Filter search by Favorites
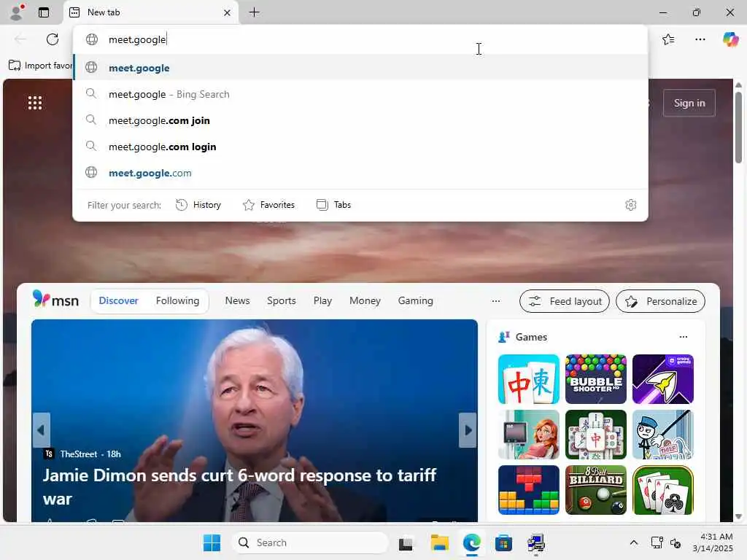This screenshot has height=560, width=747. 268,205
